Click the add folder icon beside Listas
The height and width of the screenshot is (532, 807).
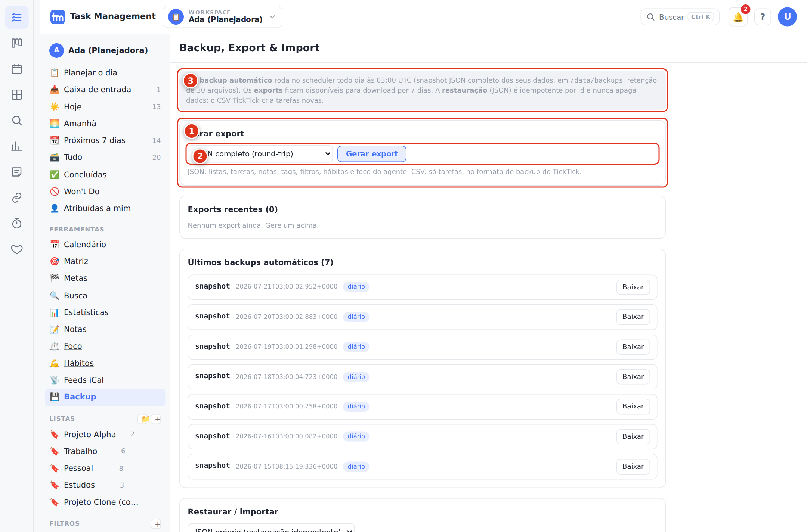(x=145, y=419)
